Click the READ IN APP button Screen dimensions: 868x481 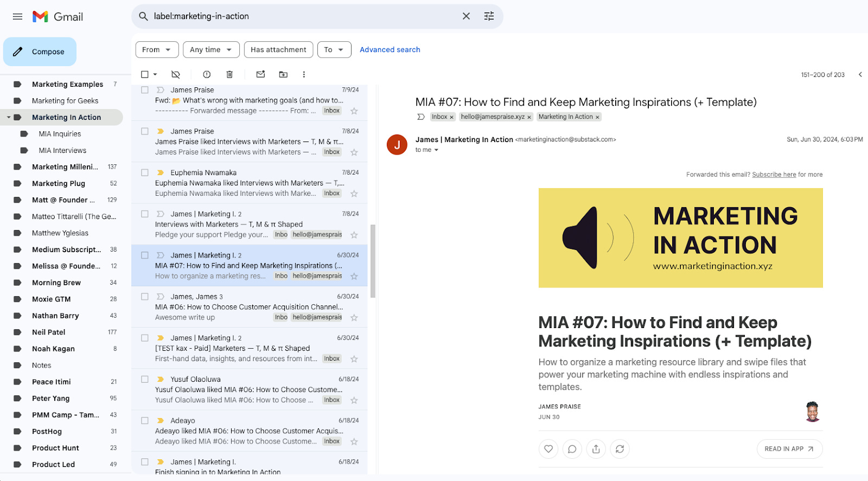[789, 449]
